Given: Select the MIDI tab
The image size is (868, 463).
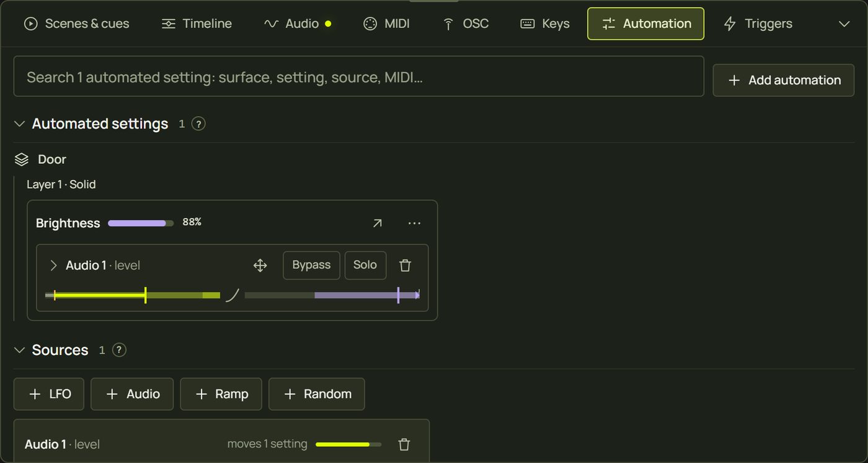Looking at the screenshot, I should coord(386,24).
